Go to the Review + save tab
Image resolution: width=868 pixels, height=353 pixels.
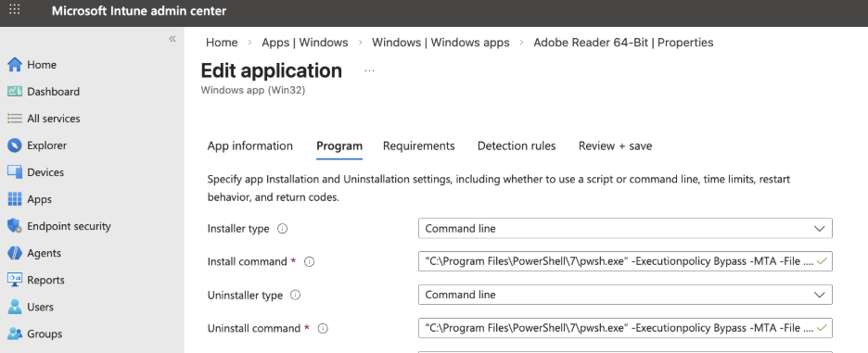615,146
